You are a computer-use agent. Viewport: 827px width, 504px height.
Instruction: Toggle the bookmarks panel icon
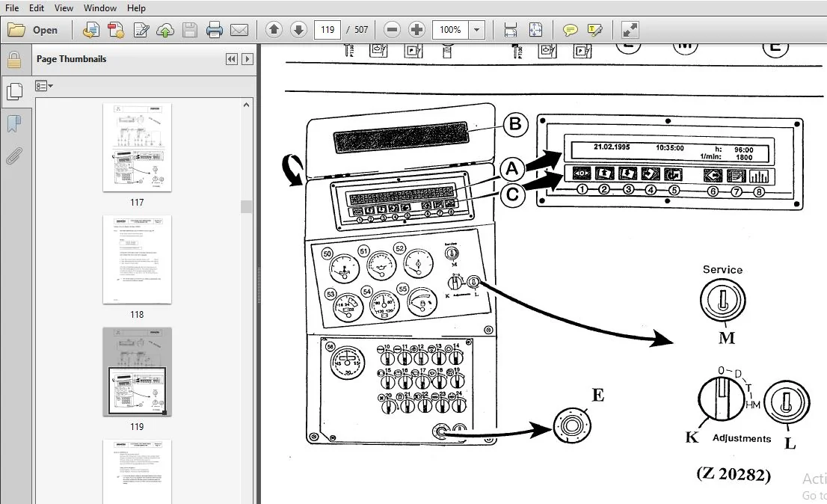[x=14, y=124]
